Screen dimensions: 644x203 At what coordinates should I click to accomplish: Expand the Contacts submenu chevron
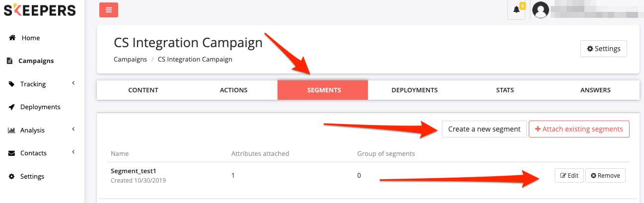coord(73,152)
